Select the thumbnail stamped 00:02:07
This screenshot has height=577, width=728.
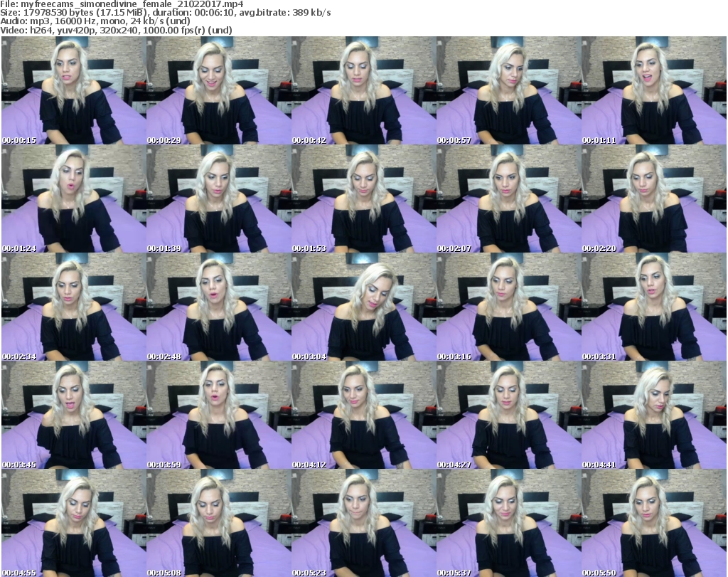509,198
